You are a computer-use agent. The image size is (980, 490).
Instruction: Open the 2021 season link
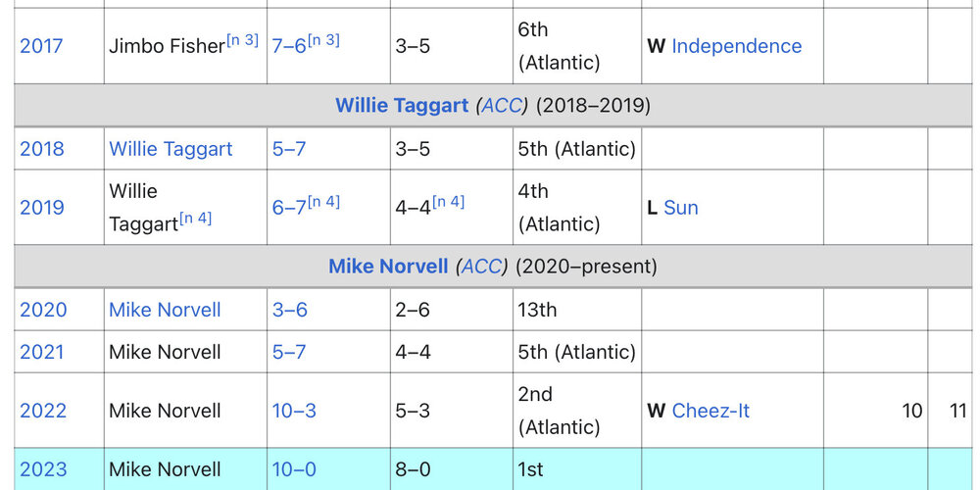42,352
